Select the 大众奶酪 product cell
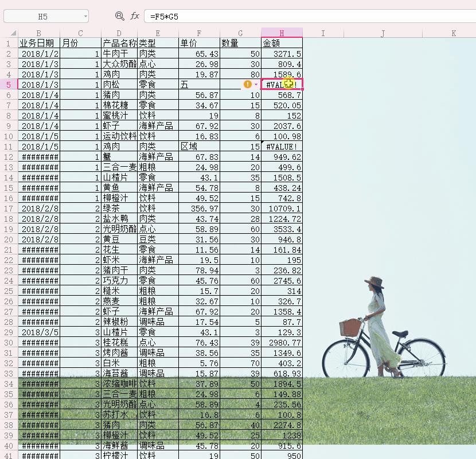Screen dimensions: 476x459 click(119, 64)
